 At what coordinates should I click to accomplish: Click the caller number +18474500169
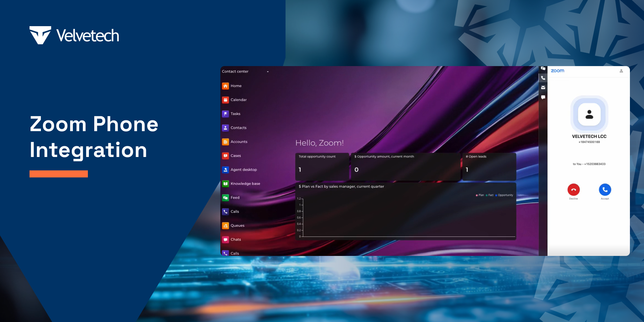point(589,142)
